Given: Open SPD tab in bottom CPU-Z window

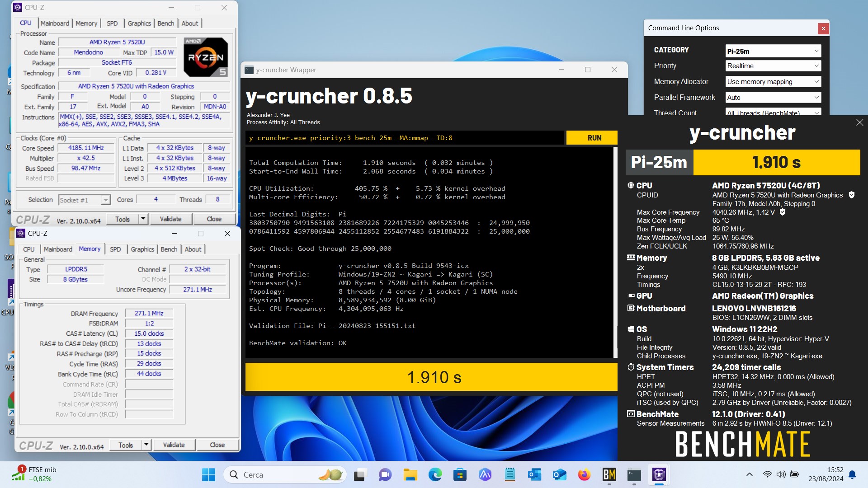Looking at the screenshot, I should pyautogui.click(x=115, y=249).
